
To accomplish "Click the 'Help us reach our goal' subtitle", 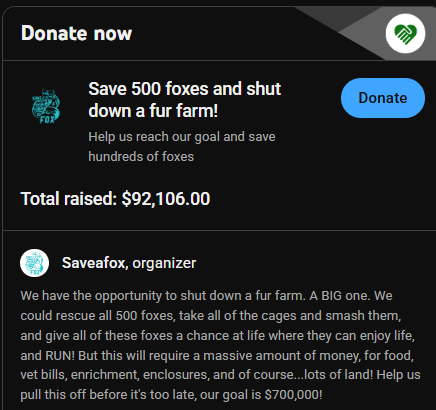I will (x=182, y=137).
